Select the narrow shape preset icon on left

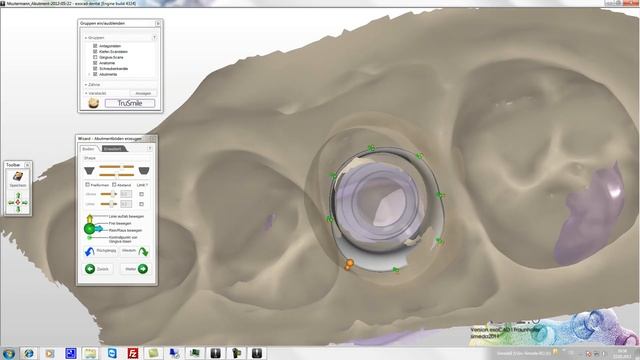point(89,170)
